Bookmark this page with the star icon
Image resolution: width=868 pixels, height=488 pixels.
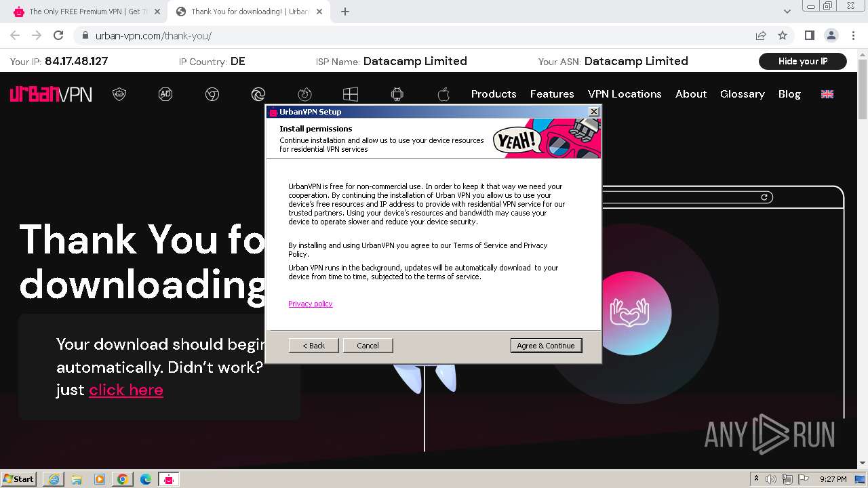tap(783, 35)
